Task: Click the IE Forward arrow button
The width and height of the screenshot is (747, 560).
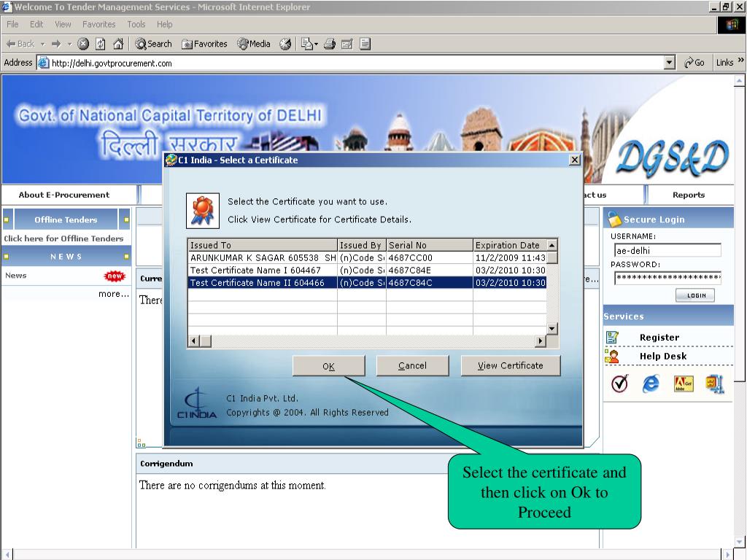Action: 56,44
